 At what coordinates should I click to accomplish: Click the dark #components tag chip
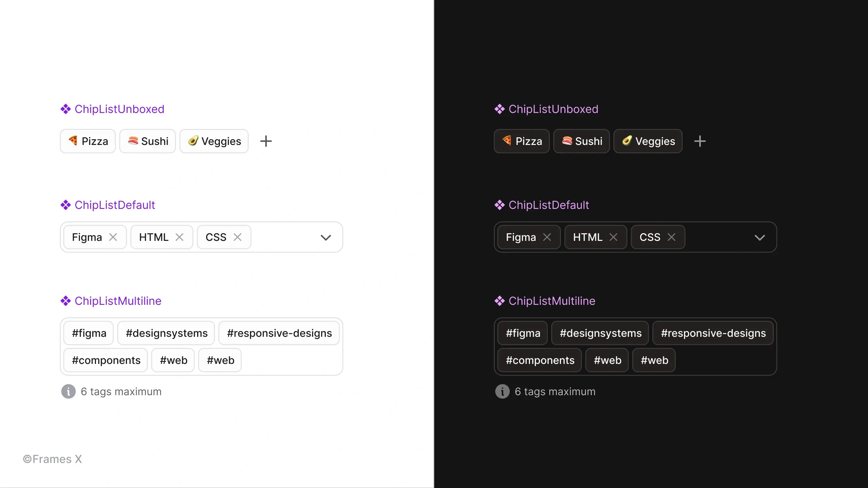[x=540, y=360]
